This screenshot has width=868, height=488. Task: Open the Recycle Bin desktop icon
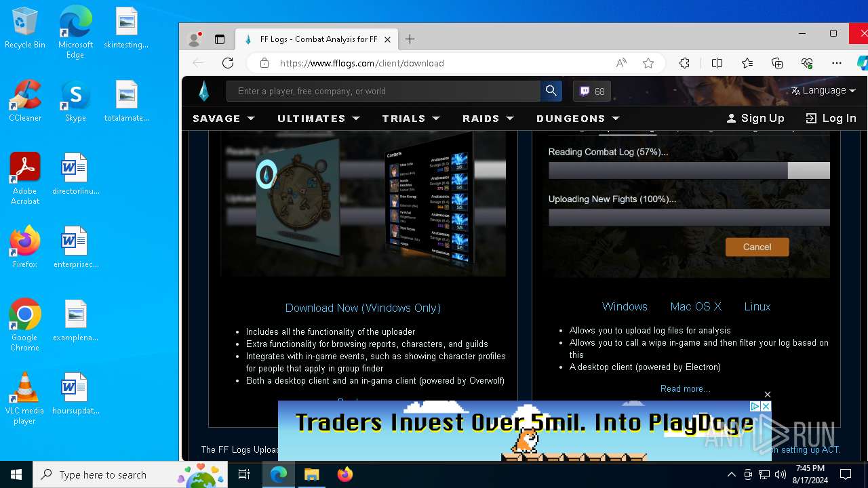click(25, 28)
